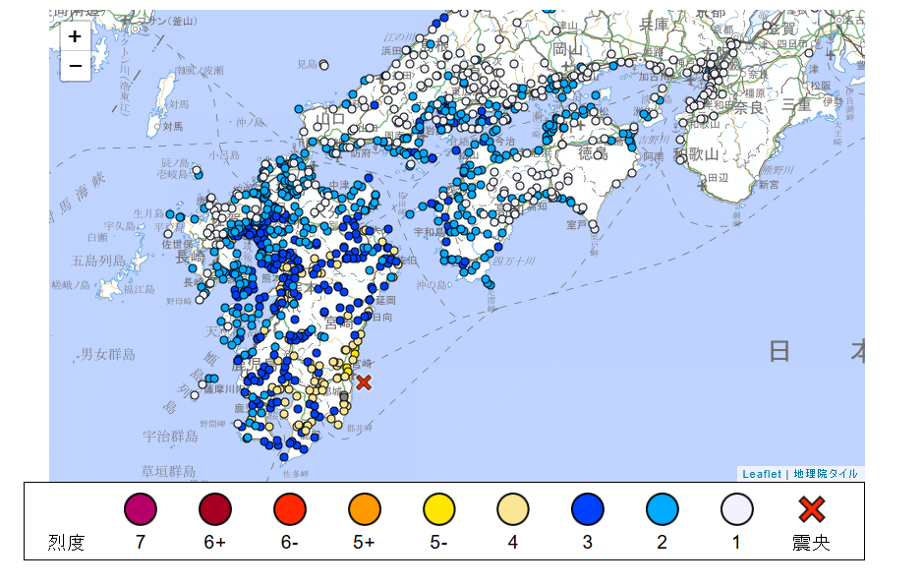Click the 兵庫 prefecture label

tap(654, 25)
